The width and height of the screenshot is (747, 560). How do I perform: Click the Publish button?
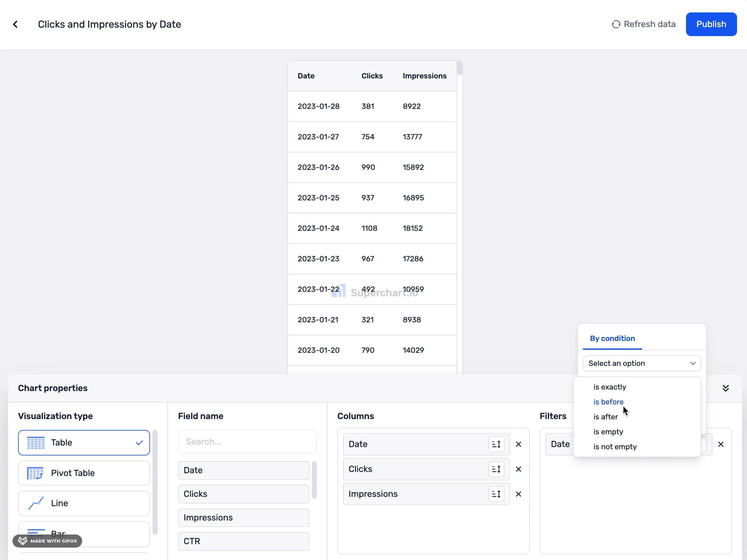click(x=711, y=24)
